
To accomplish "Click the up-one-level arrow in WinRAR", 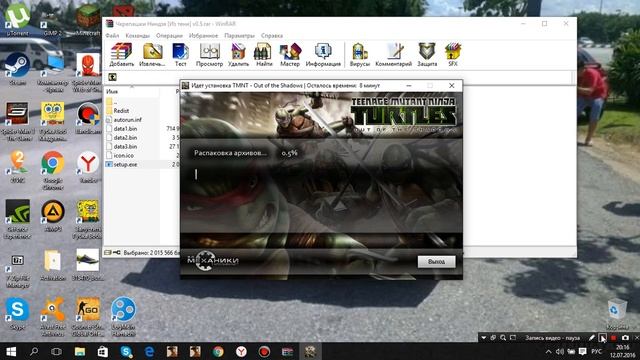I will coord(112,77).
